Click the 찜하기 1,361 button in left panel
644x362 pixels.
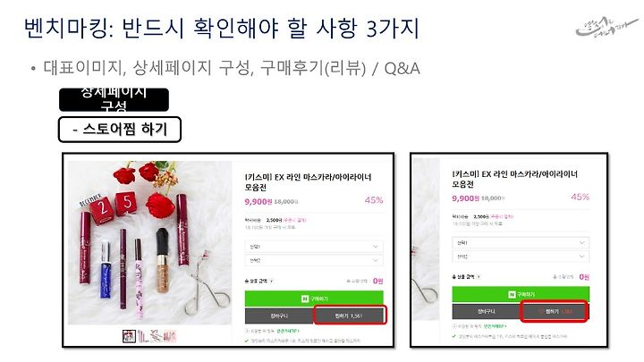coord(350,316)
